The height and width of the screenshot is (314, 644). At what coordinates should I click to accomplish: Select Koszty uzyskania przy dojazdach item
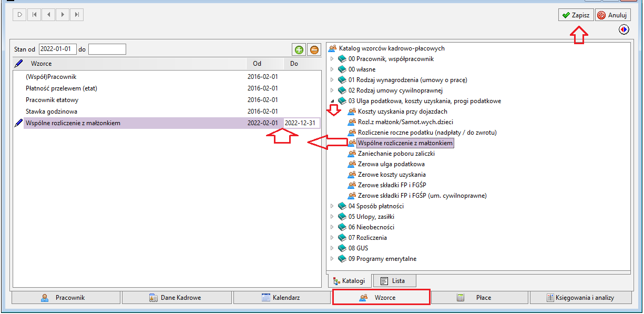[403, 112]
